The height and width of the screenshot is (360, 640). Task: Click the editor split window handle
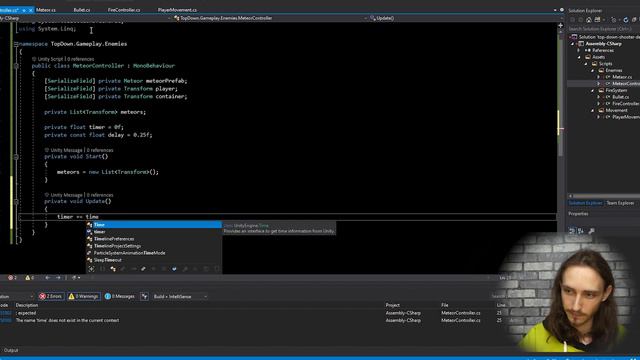click(x=560, y=25)
